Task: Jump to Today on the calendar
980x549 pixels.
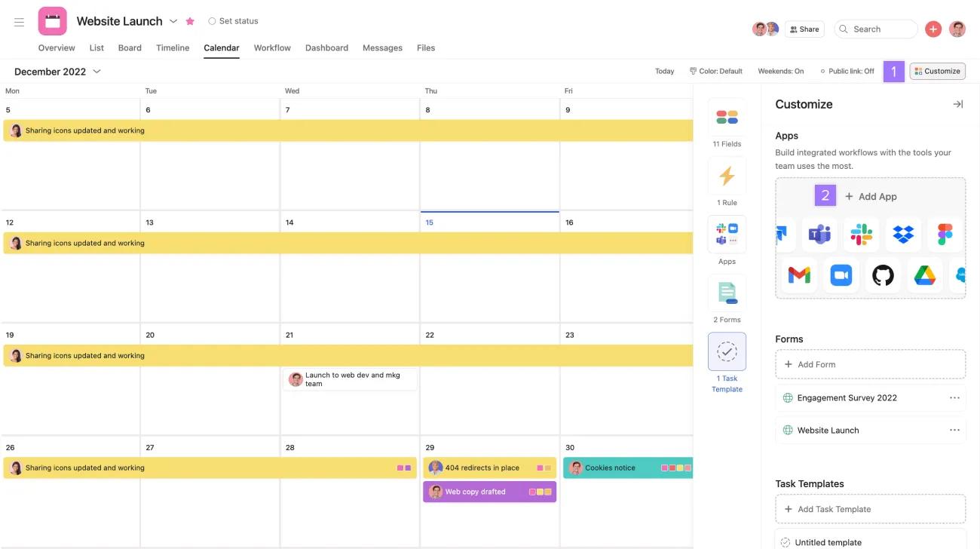Action: tap(664, 70)
